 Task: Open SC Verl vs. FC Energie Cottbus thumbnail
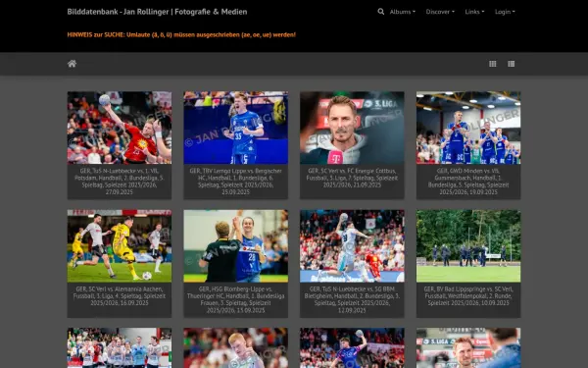(x=352, y=128)
